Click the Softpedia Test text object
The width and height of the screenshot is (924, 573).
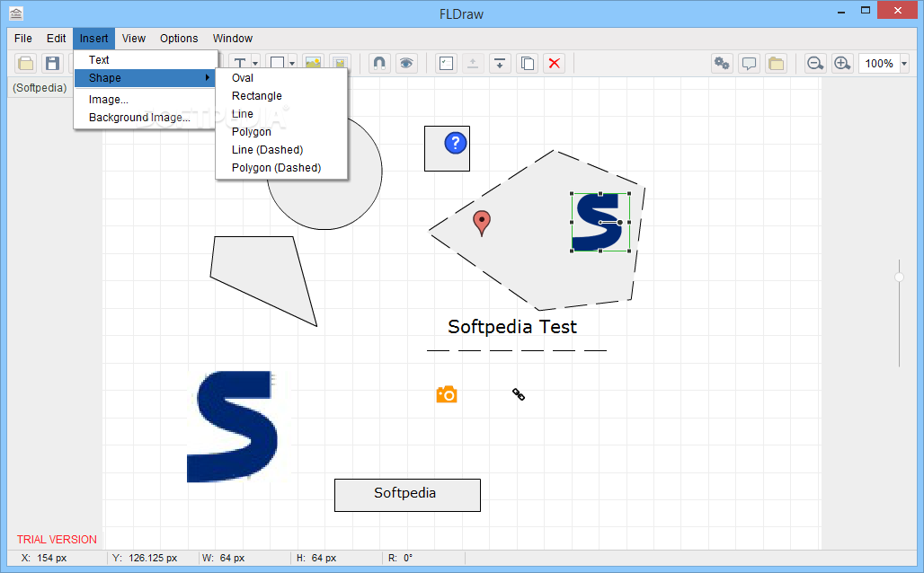click(512, 326)
